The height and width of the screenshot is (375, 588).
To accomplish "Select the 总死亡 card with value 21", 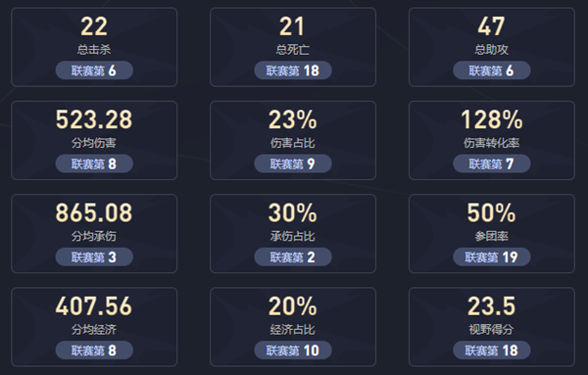I will tap(293, 47).
